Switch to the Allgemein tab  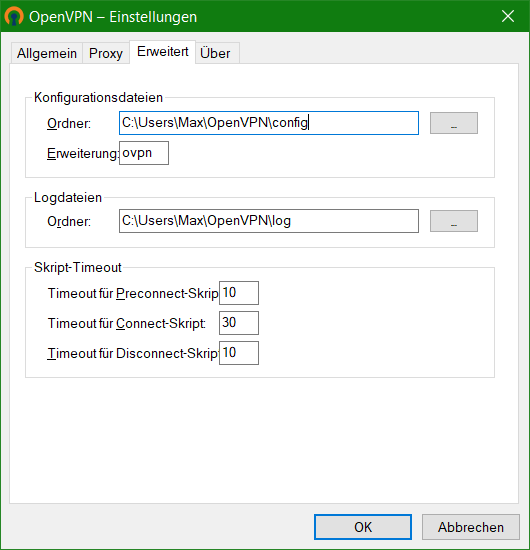tap(47, 53)
